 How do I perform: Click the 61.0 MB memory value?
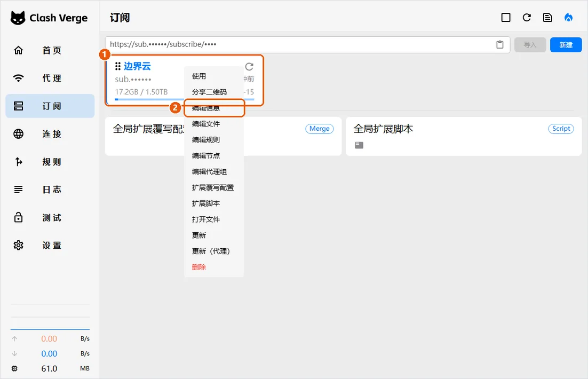49,368
